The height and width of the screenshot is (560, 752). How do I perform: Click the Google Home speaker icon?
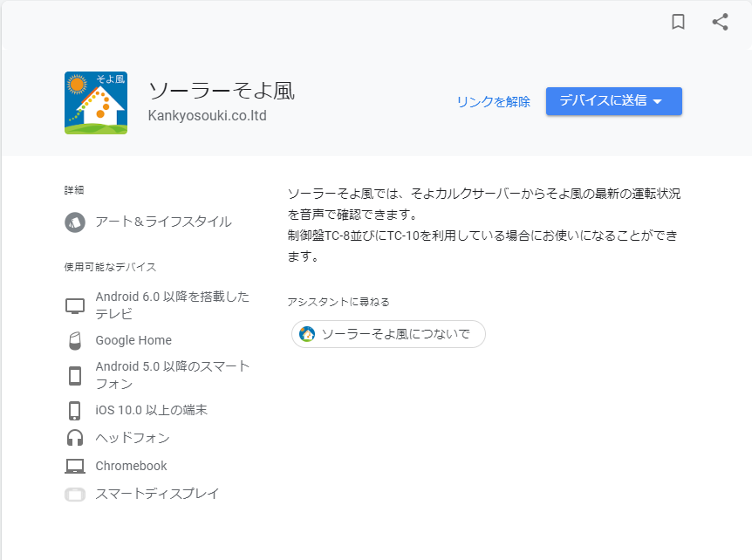point(75,340)
